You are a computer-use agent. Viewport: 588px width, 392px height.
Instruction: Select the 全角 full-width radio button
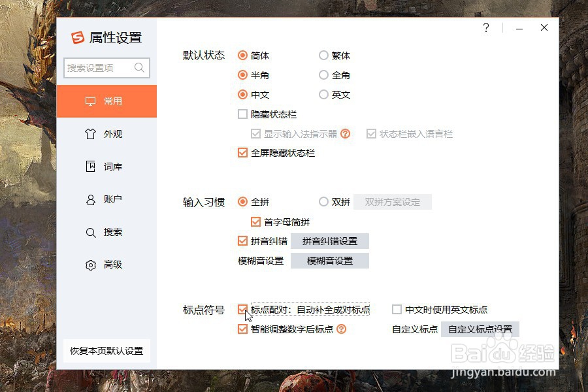pos(323,75)
